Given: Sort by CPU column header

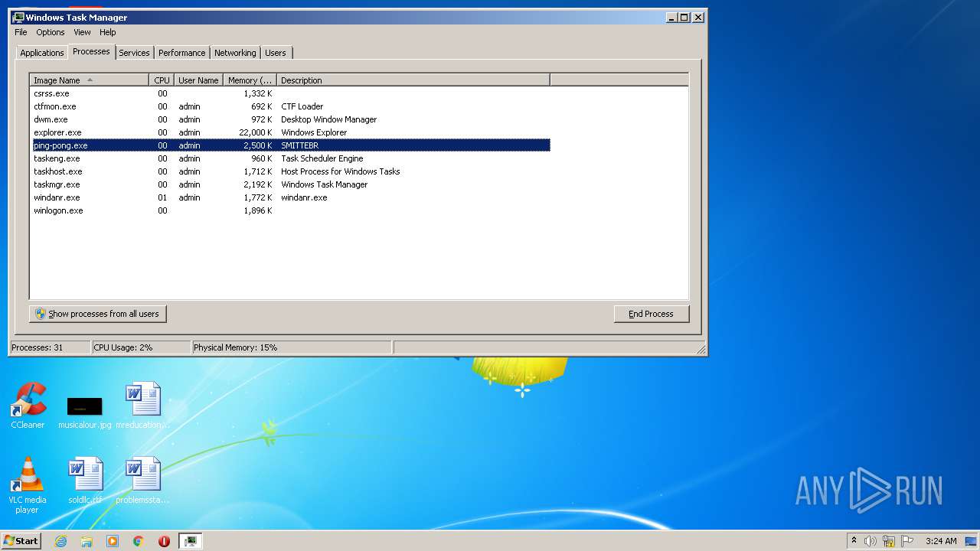Looking at the screenshot, I should click(x=162, y=80).
